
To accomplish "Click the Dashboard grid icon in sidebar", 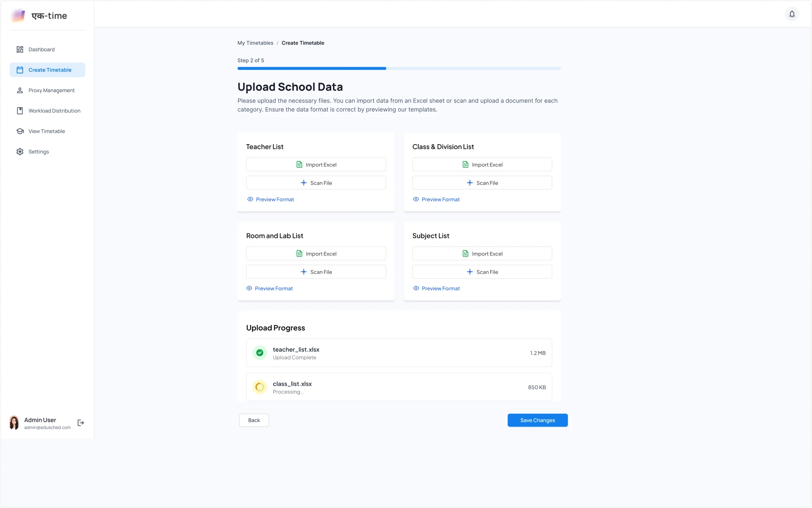I will (20, 49).
